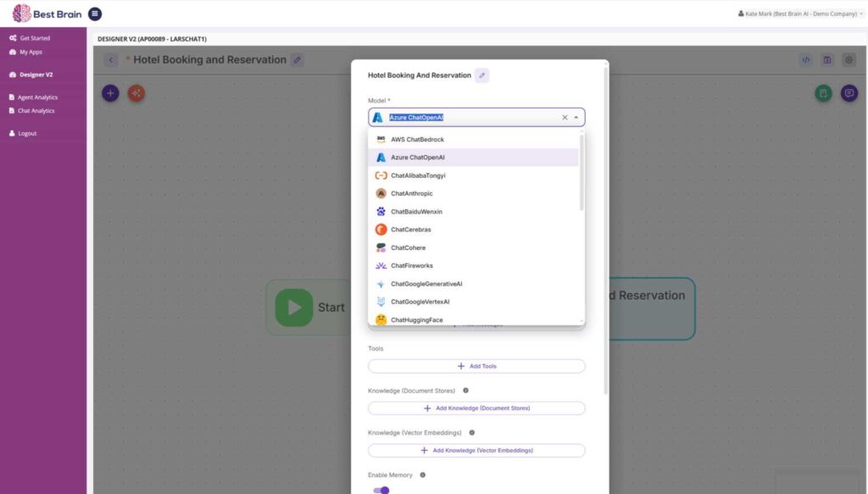Click Logout in the sidebar
The image size is (868, 494).
click(x=23, y=133)
